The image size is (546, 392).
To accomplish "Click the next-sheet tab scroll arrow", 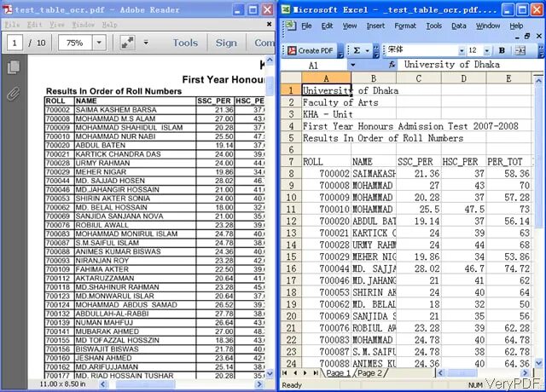I will (x=305, y=373).
